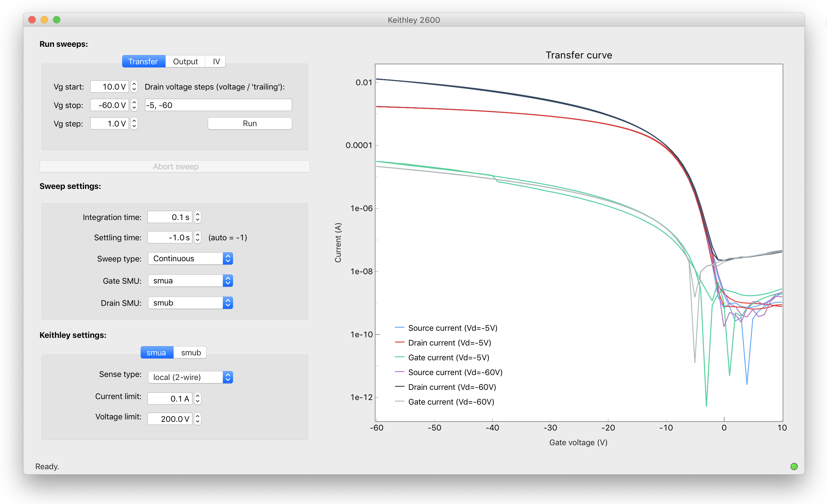Click the Voltage limit stepper arrows
Image resolution: width=827 pixels, height=504 pixels.
(197, 419)
